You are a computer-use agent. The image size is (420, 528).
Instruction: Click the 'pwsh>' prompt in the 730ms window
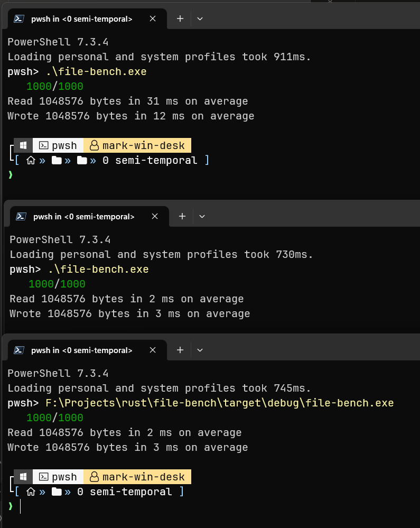click(25, 270)
